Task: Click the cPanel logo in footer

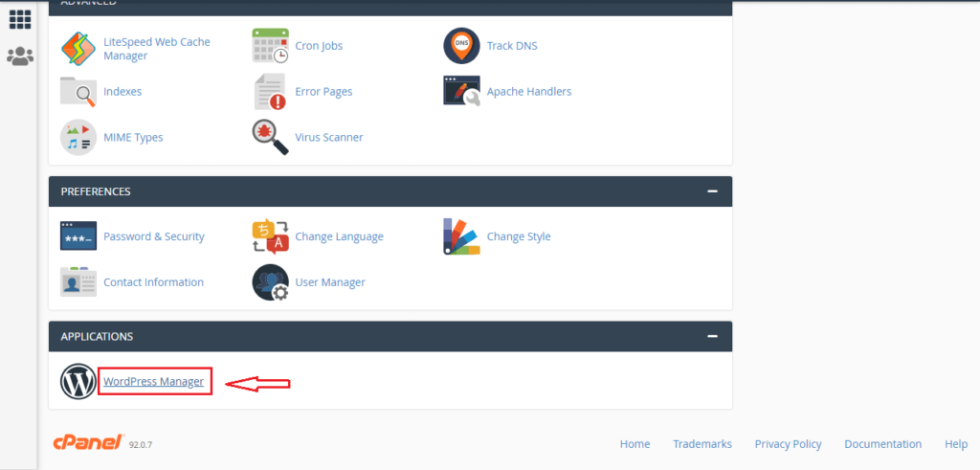Action: coord(88,443)
